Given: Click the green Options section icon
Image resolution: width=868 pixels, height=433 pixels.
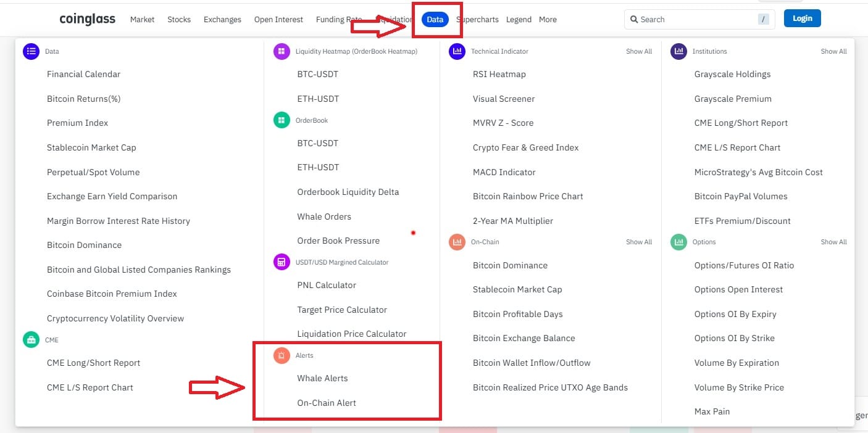Looking at the screenshot, I should [x=678, y=242].
